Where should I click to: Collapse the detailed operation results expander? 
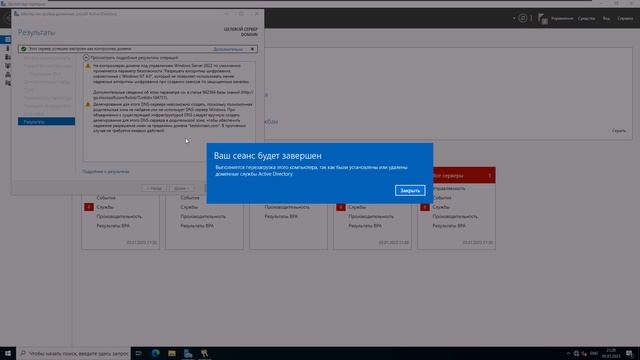[86, 58]
